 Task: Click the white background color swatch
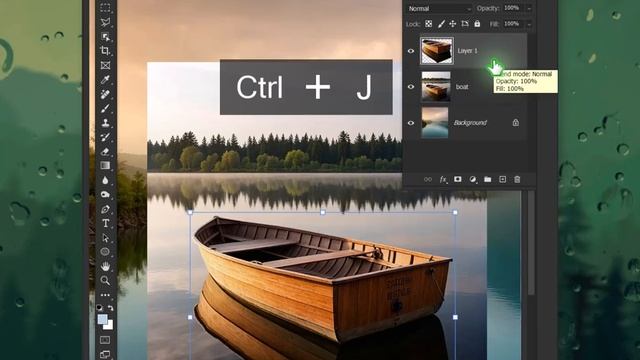pos(109,326)
